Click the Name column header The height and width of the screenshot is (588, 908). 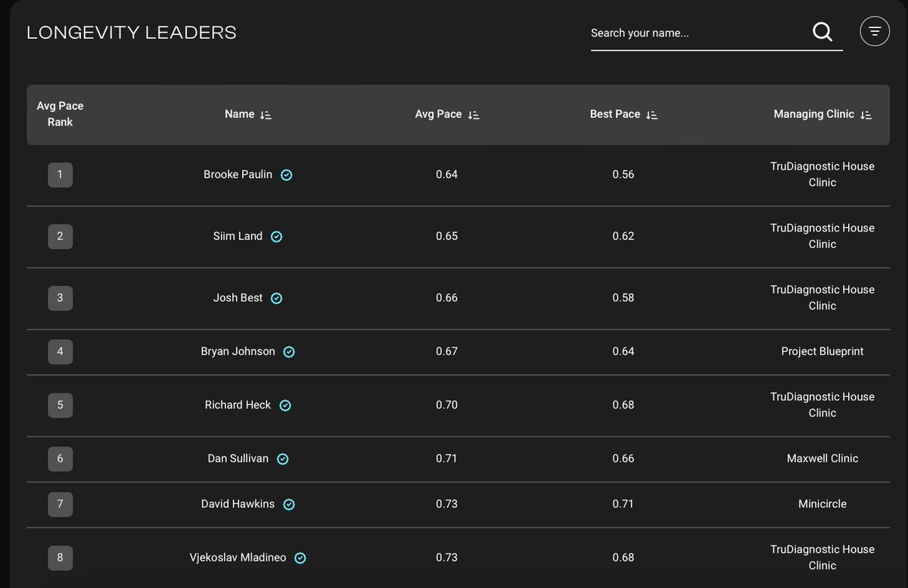240,114
